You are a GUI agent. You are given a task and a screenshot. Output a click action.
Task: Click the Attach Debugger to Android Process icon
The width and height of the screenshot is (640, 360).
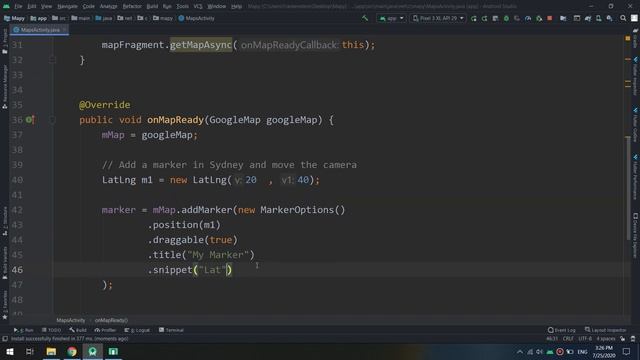pos(539,18)
